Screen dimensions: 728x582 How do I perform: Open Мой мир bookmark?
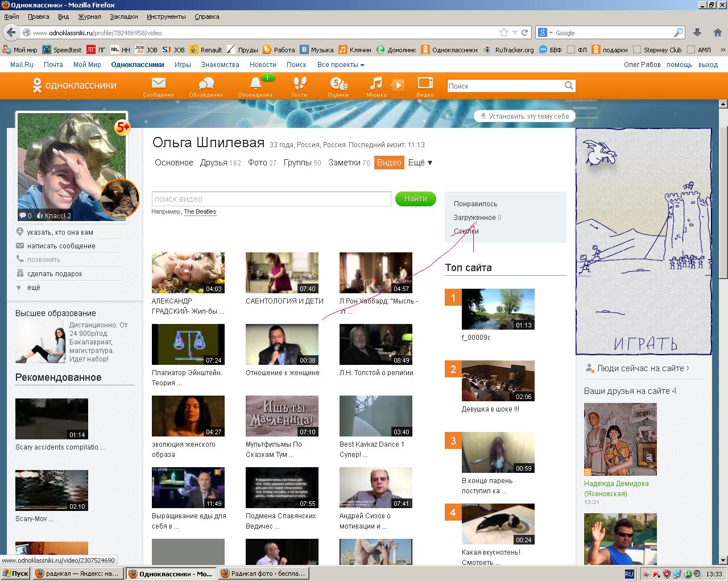click(20, 49)
